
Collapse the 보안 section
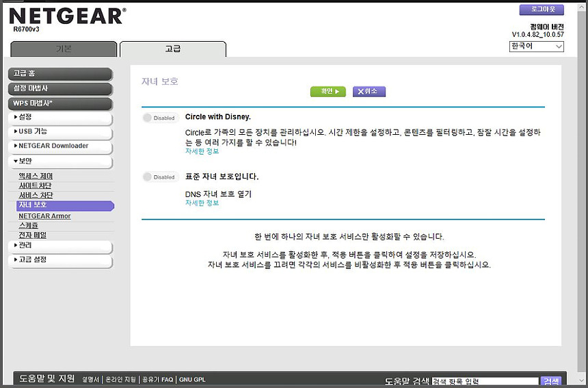click(x=60, y=161)
